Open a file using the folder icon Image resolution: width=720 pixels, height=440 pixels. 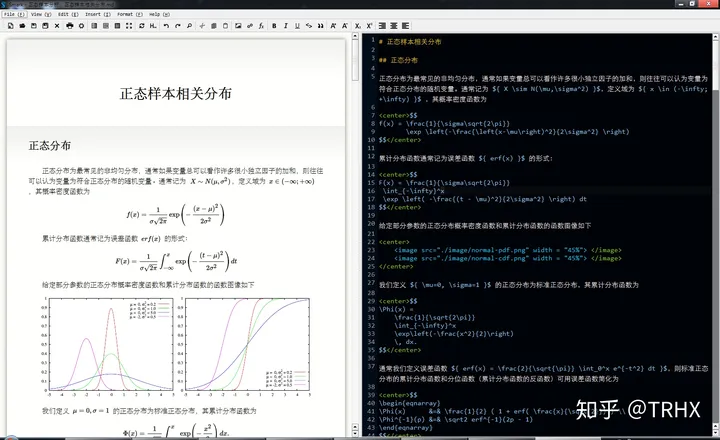point(22,26)
